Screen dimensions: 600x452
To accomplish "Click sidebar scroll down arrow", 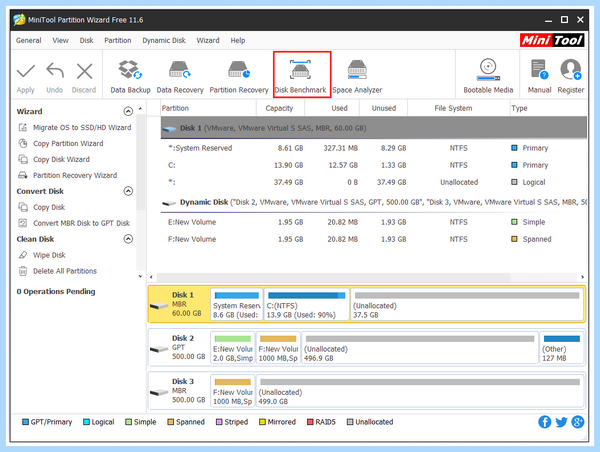I will click(140, 276).
